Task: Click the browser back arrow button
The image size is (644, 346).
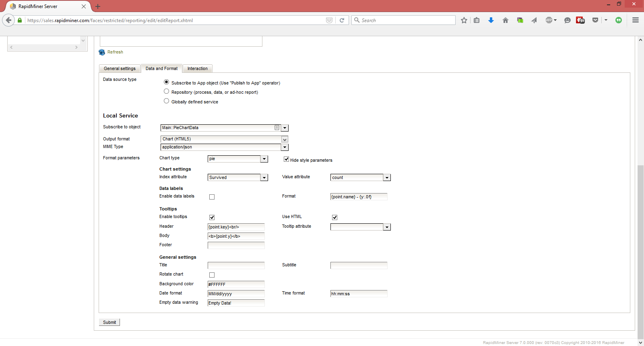Action: click(x=8, y=20)
